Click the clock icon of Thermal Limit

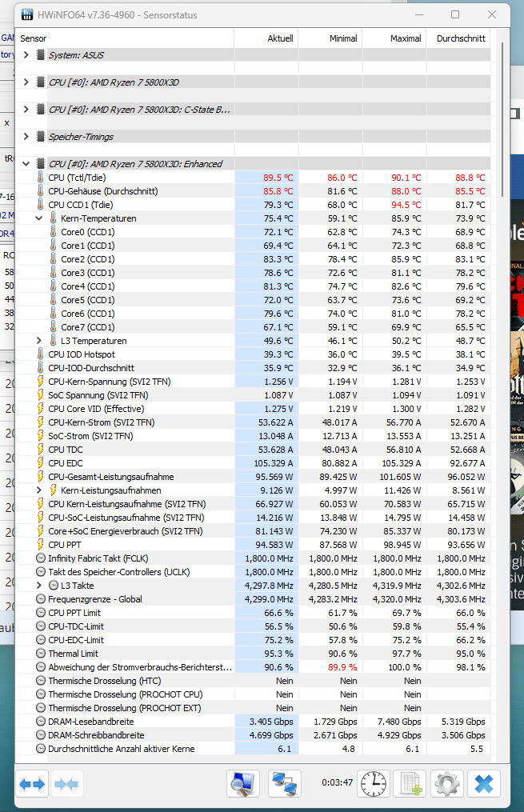(x=41, y=653)
